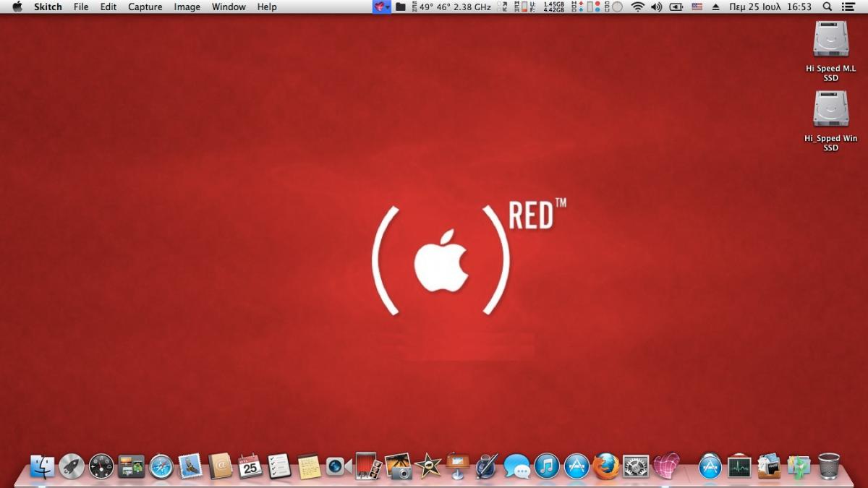Open Photo Booth in the dock
Screen dimensions: 868x488
pos(368,466)
